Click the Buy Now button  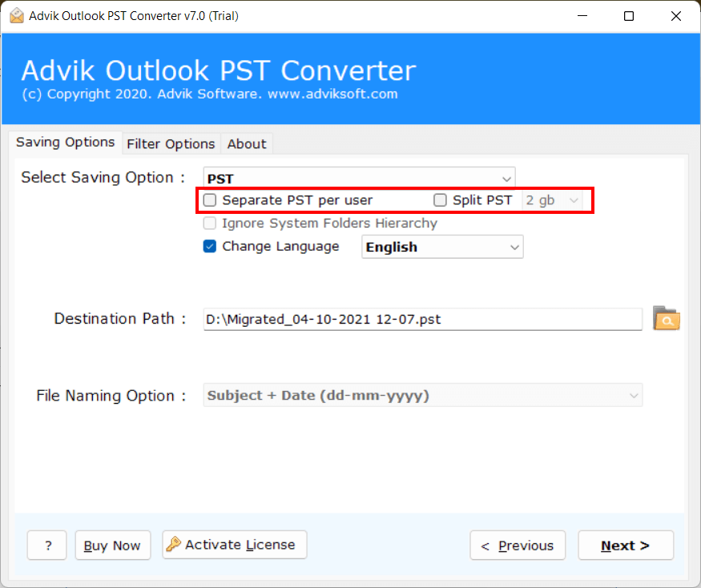click(x=113, y=545)
